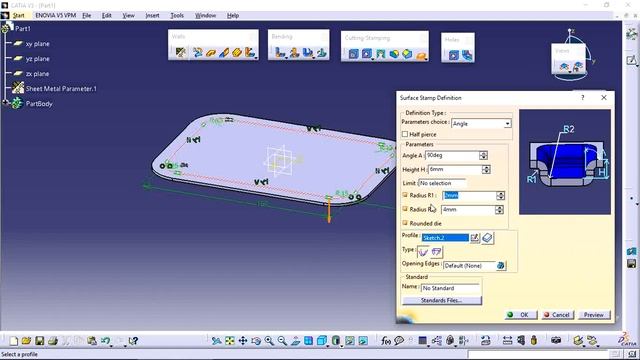The height and width of the screenshot is (360, 640).
Task: Click the second icon in Holes toolbar
Action: (x=467, y=55)
